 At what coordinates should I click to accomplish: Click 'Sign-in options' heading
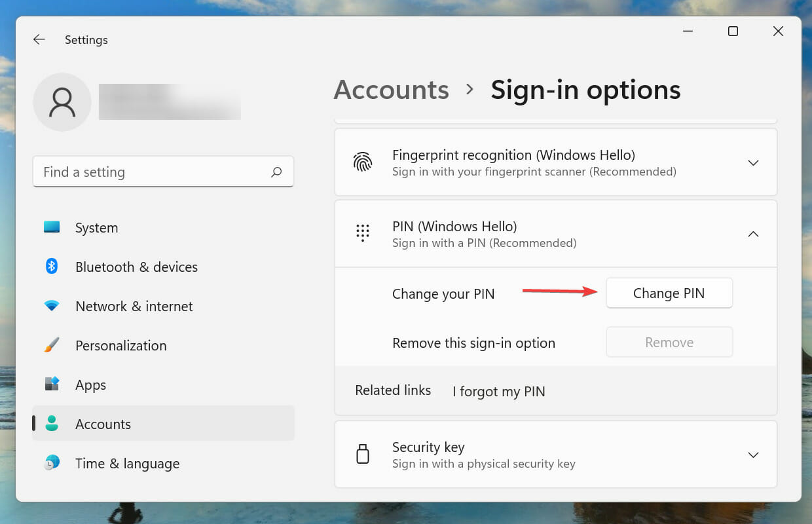pos(585,90)
